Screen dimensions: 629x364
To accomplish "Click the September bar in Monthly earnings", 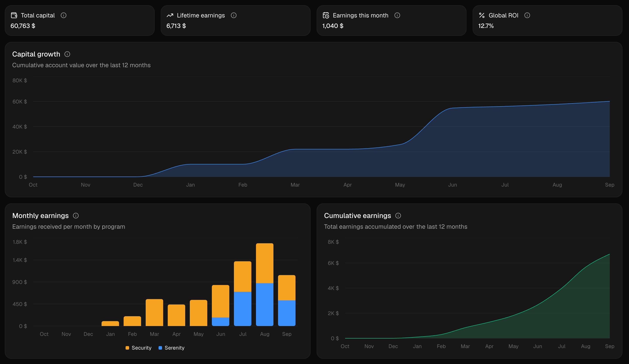I will click(287, 301).
